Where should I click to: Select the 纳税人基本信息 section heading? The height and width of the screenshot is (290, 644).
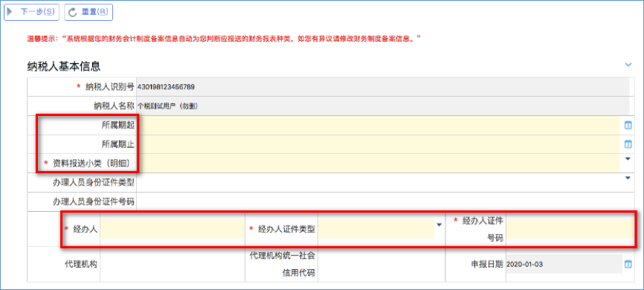tap(64, 65)
